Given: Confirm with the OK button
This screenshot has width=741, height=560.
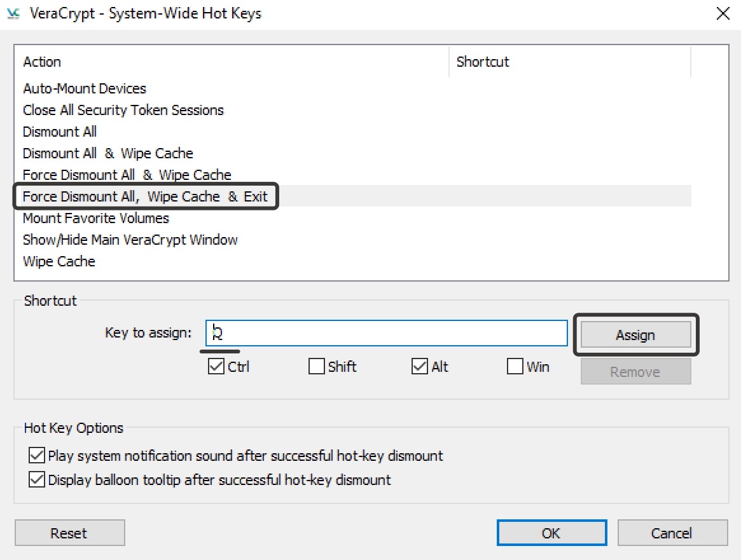Looking at the screenshot, I should pyautogui.click(x=551, y=533).
